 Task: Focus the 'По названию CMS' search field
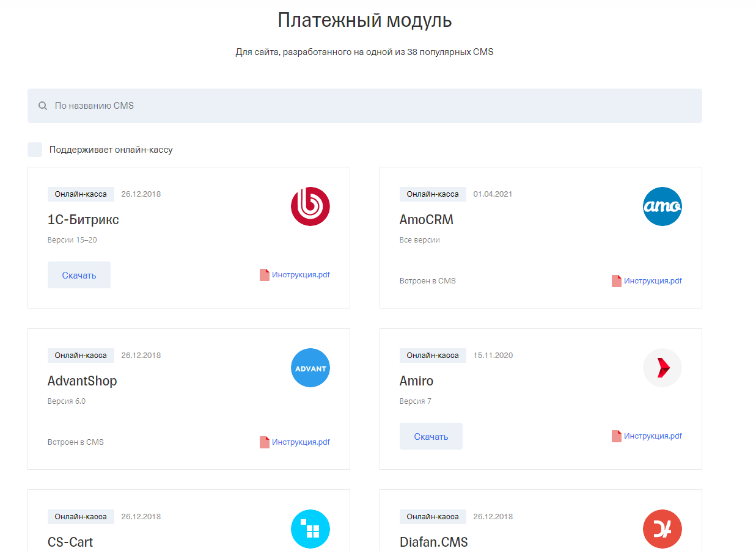coord(367,106)
